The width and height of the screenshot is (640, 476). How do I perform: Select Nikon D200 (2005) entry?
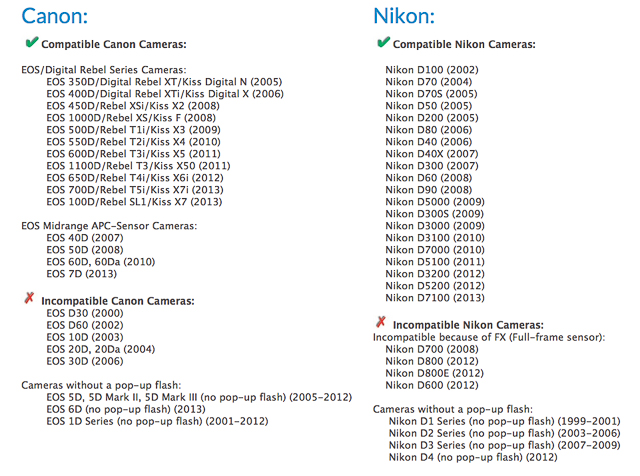432,118
